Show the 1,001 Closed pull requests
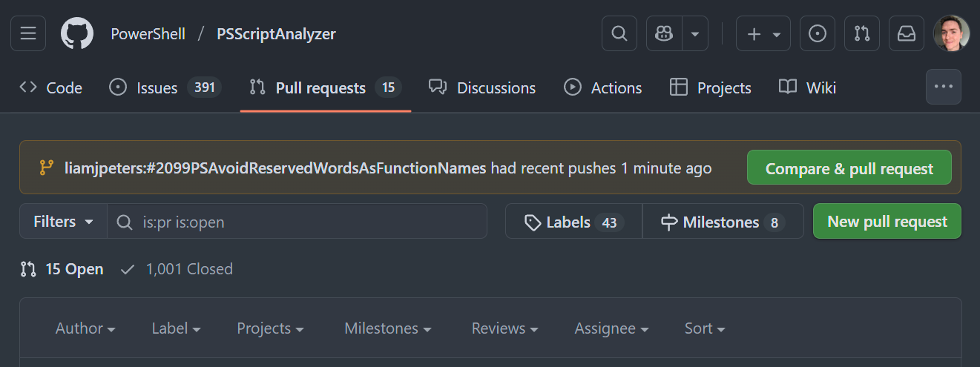The width and height of the screenshot is (980, 367). [177, 269]
